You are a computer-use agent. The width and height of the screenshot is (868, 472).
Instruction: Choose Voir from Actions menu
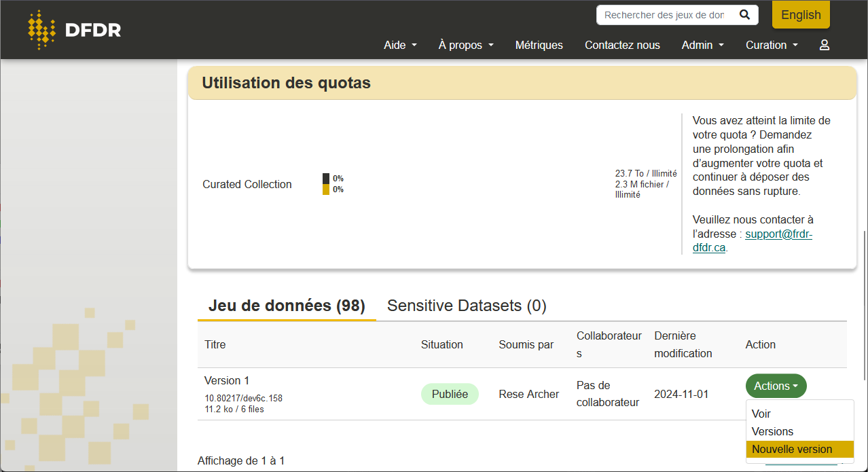(799, 414)
